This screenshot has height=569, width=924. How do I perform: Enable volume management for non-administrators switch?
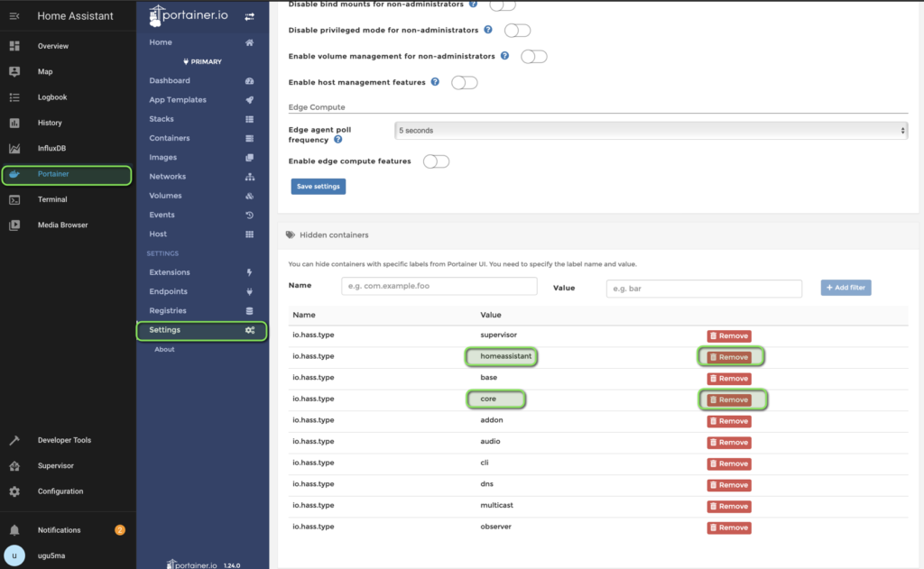[534, 57]
